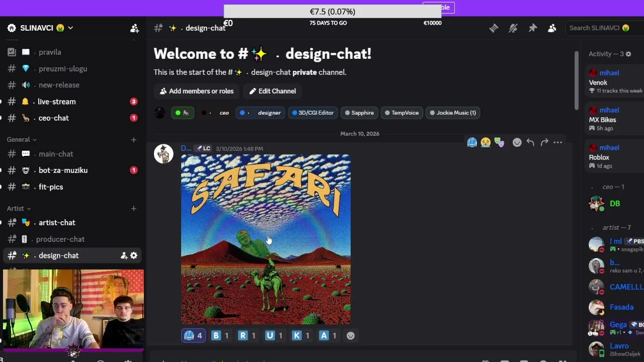Click member DB in ceo list
644x362 pixels.
click(616, 204)
